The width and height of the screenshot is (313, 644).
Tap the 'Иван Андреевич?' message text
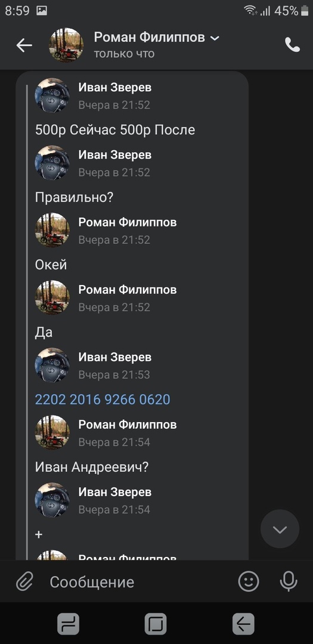pos(92,467)
